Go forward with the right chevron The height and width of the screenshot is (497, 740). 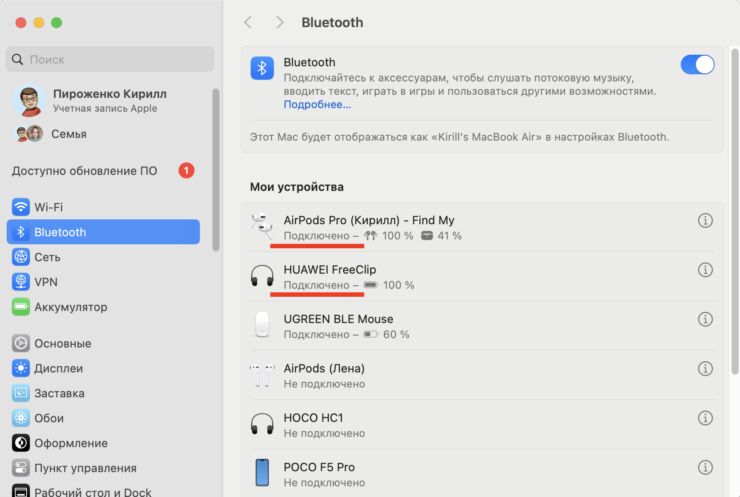click(279, 22)
